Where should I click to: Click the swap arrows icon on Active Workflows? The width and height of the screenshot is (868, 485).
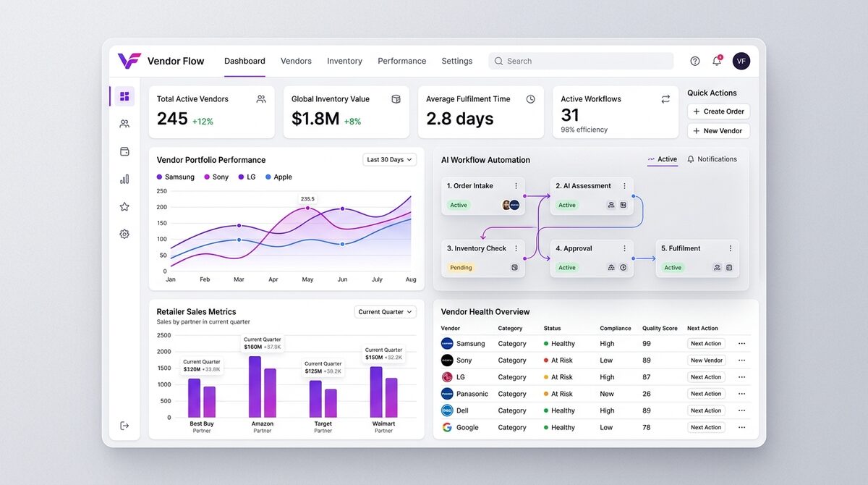(x=665, y=99)
